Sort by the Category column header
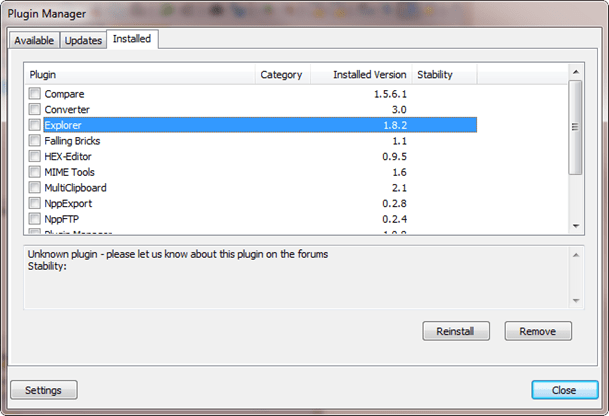The image size is (609, 416). tap(283, 74)
